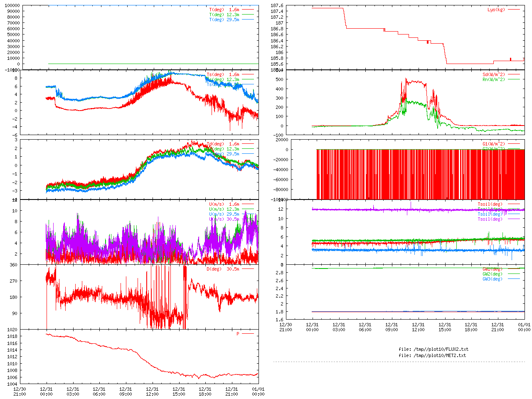Click the '12/31 12:00' label under the pressure plot
532x399 pixels.
[152, 392]
